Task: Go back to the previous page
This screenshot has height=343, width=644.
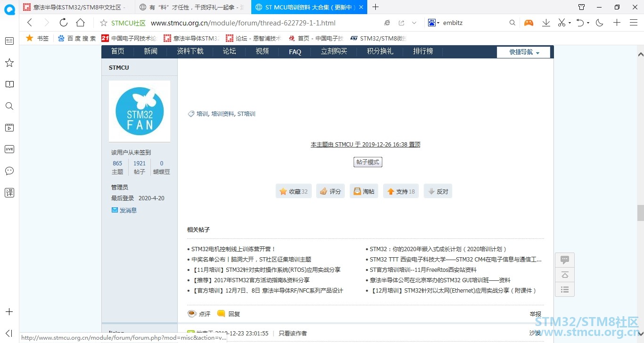Action: (30, 23)
